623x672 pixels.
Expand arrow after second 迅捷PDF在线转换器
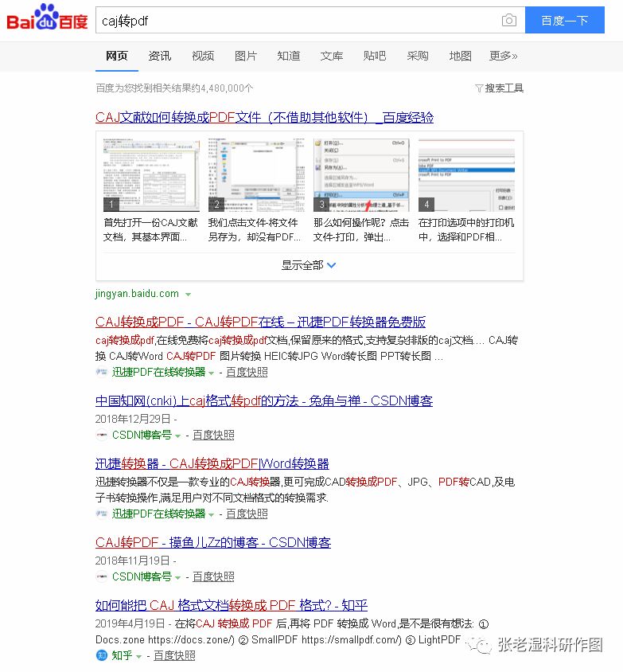pyautogui.click(x=211, y=514)
